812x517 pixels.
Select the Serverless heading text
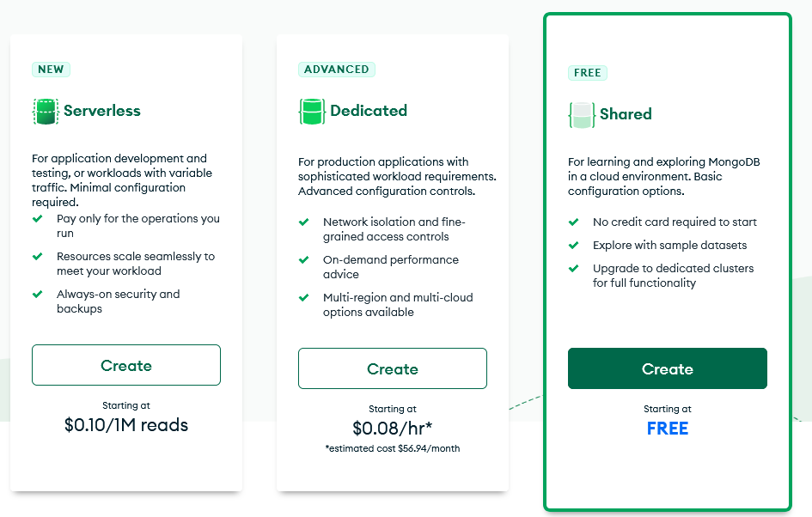(102, 111)
